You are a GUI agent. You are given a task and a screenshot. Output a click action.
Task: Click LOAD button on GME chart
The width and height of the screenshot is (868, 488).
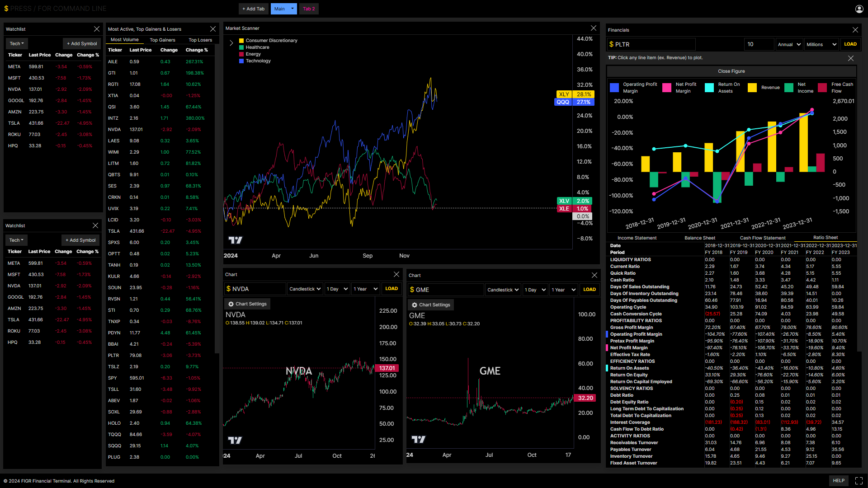pos(590,290)
